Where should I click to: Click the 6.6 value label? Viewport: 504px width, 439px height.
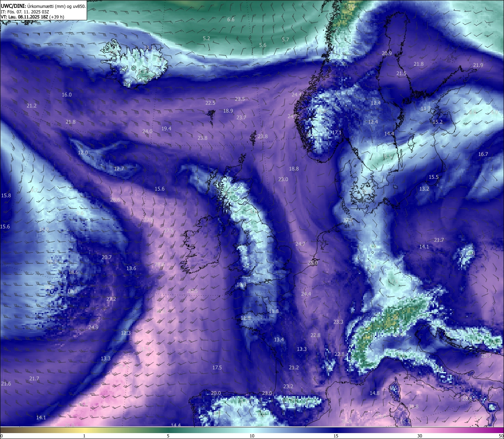click(231, 20)
